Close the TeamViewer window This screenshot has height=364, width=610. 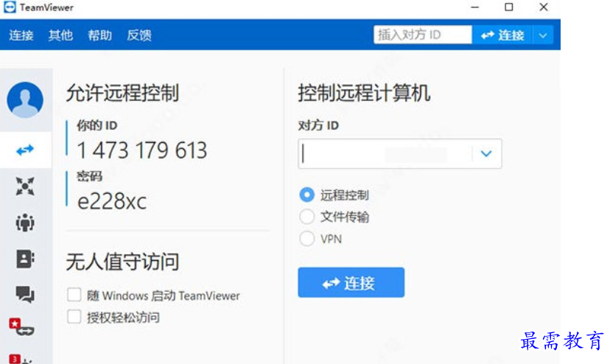[x=544, y=7]
